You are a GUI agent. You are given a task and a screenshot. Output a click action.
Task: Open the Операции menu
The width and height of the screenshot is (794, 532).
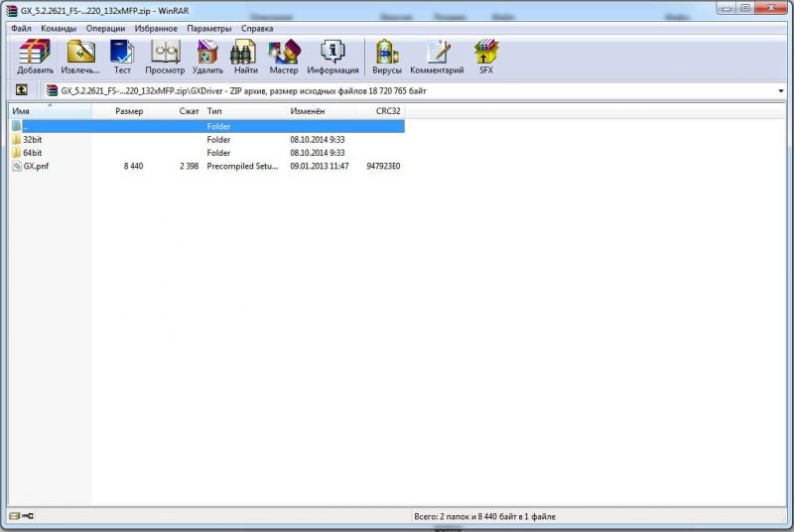coord(105,29)
